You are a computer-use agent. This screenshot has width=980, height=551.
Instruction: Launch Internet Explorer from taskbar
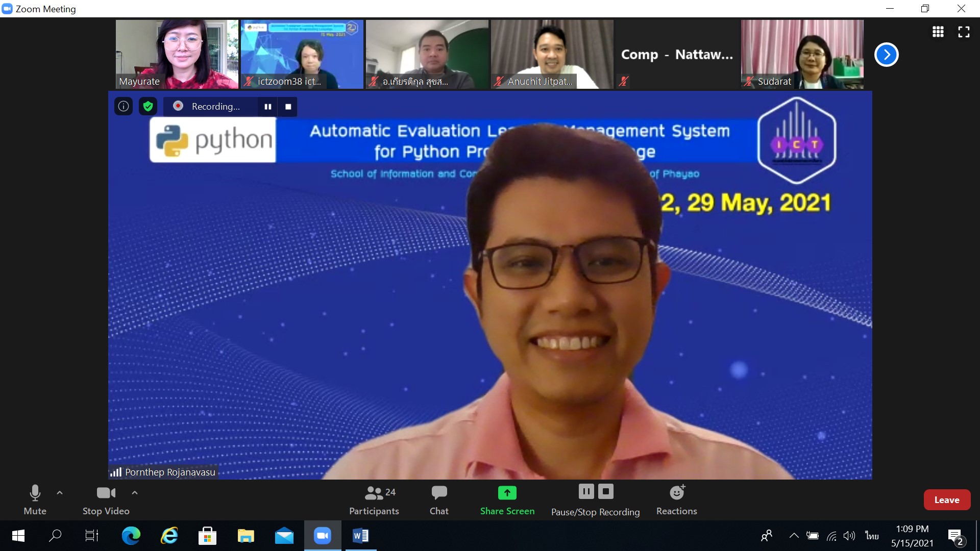(x=169, y=536)
